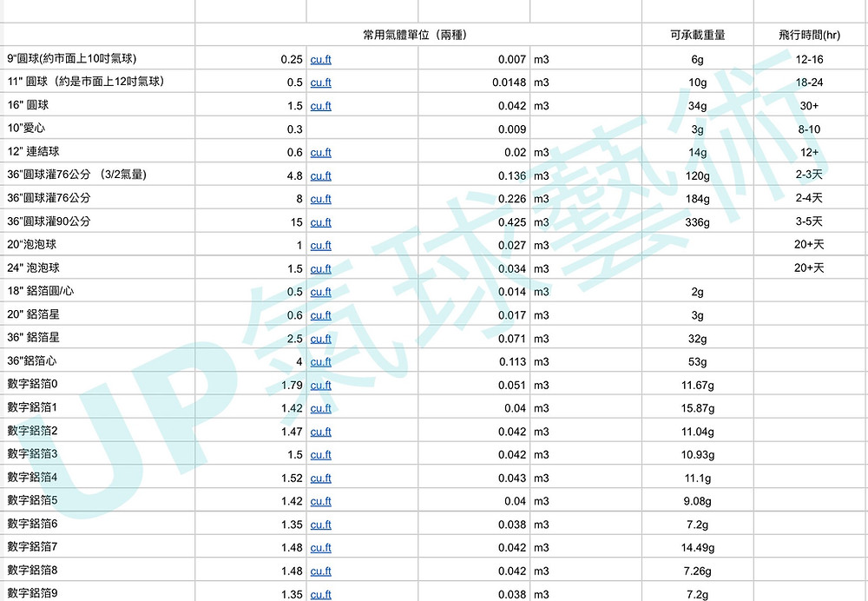Open the cu.ft link in the 24" 泡泡球 row
Screen dimensions: 868x601
320,268
